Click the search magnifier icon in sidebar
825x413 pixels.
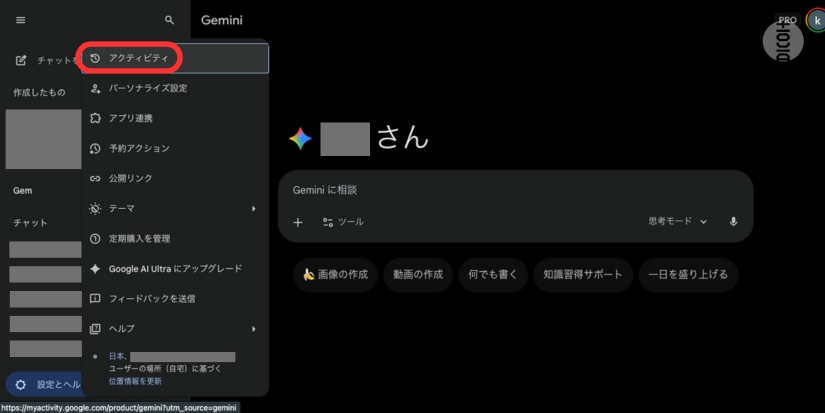(x=169, y=20)
